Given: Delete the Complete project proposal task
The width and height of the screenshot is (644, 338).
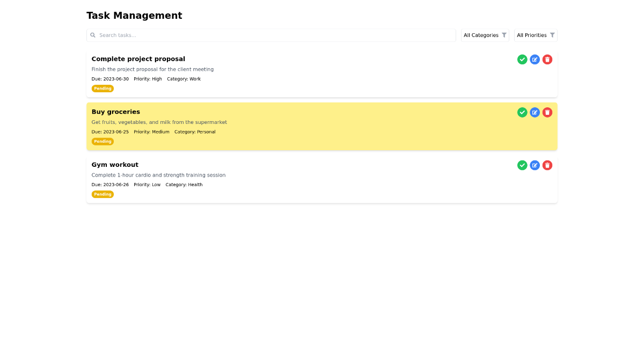Looking at the screenshot, I should (x=547, y=59).
